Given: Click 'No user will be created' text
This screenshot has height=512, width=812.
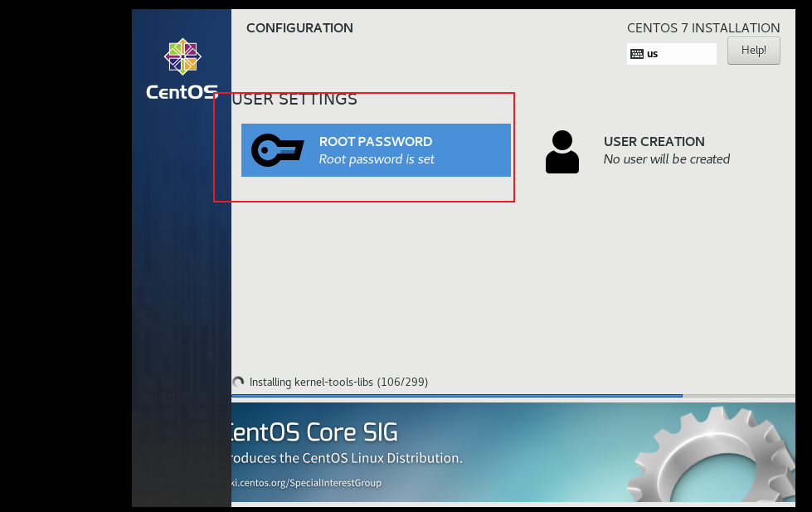Looking at the screenshot, I should tap(667, 159).
